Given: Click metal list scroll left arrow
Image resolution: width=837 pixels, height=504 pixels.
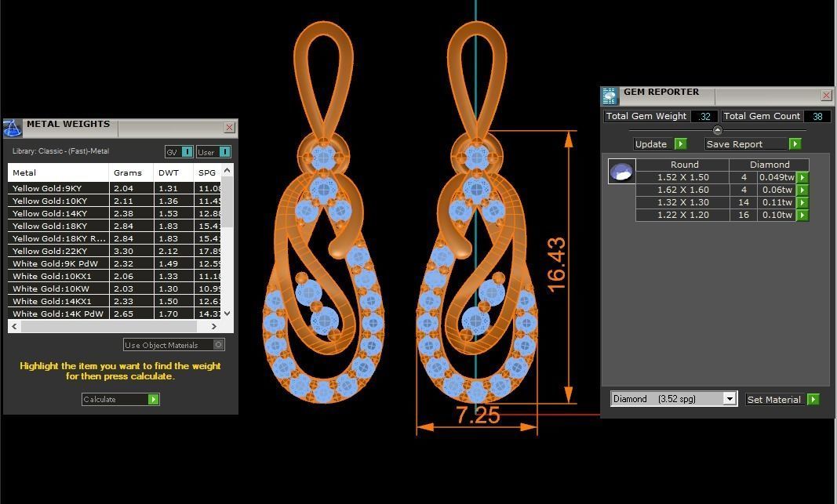Looking at the screenshot, I should [x=14, y=326].
